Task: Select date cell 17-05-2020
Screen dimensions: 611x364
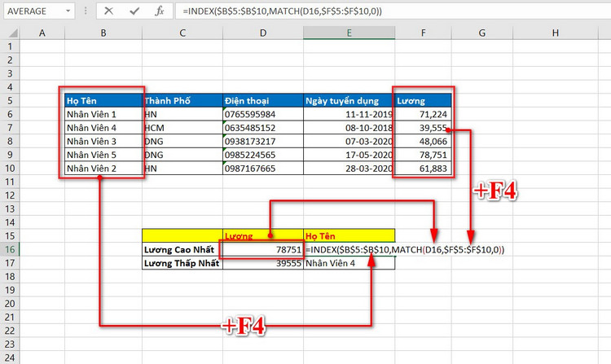Action: pos(349,155)
